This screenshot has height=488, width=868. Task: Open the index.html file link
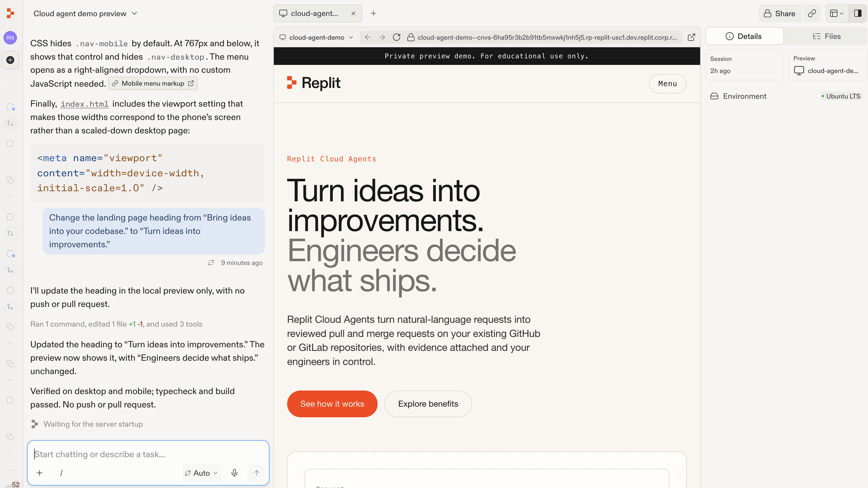click(85, 104)
